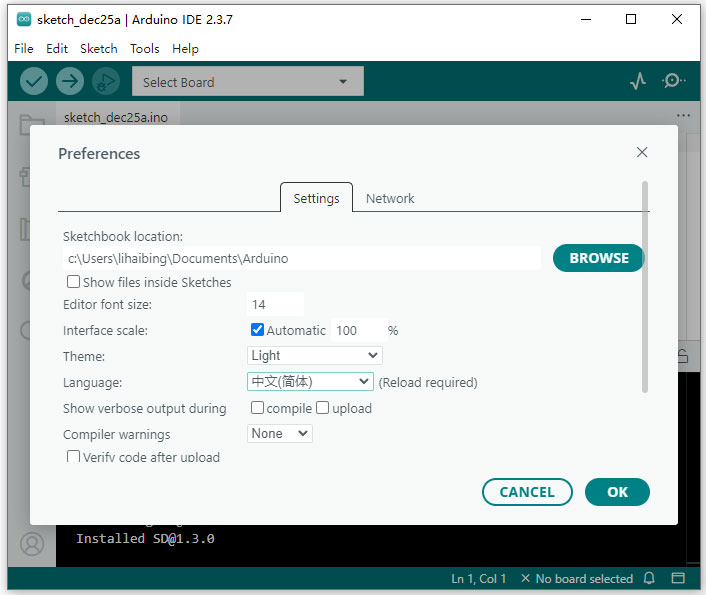Click the user account sidebar icon
706x595 pixels.
32,544
